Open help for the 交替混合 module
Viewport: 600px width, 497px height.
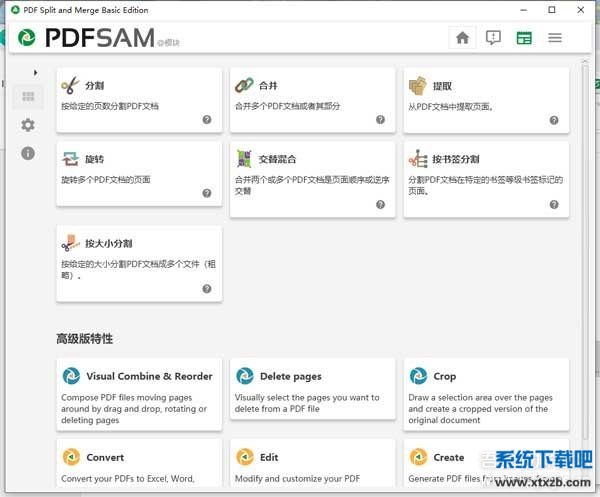[x=380, y=204]
